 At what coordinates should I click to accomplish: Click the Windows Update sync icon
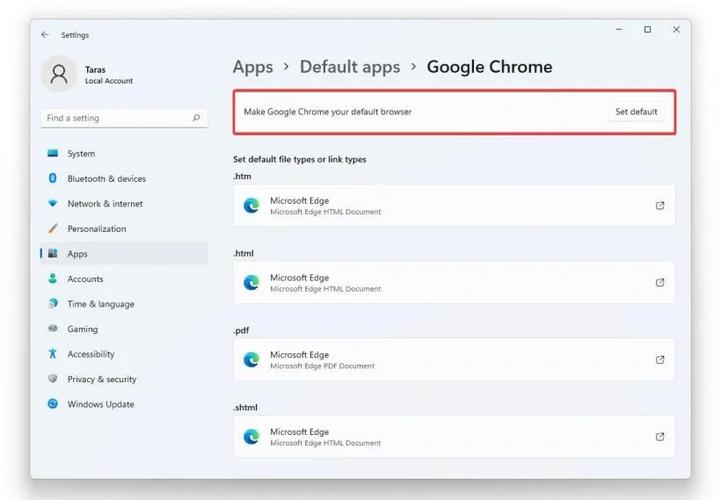pyautogui.click(x=53, y=404)
